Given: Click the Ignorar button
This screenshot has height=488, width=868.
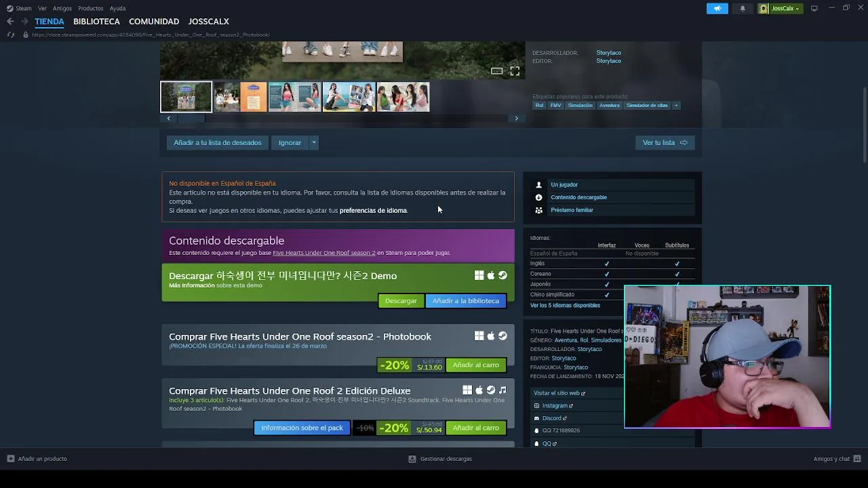Looking at the screenshot, I should (x=290, y=142).
